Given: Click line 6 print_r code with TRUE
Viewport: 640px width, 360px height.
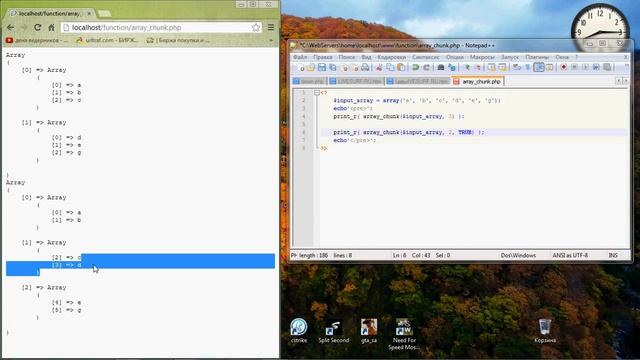Looking at the screenshot, I should [x=409, y=132].
